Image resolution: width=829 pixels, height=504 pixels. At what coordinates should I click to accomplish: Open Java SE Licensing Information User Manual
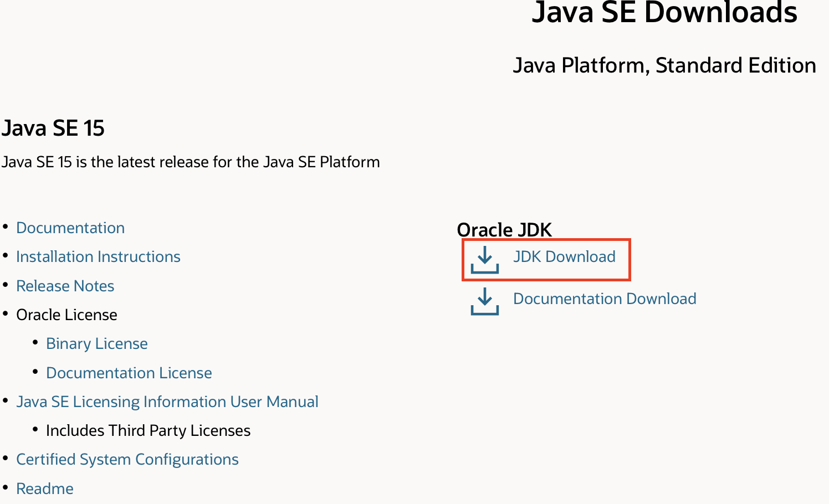(x=167, y=402)
